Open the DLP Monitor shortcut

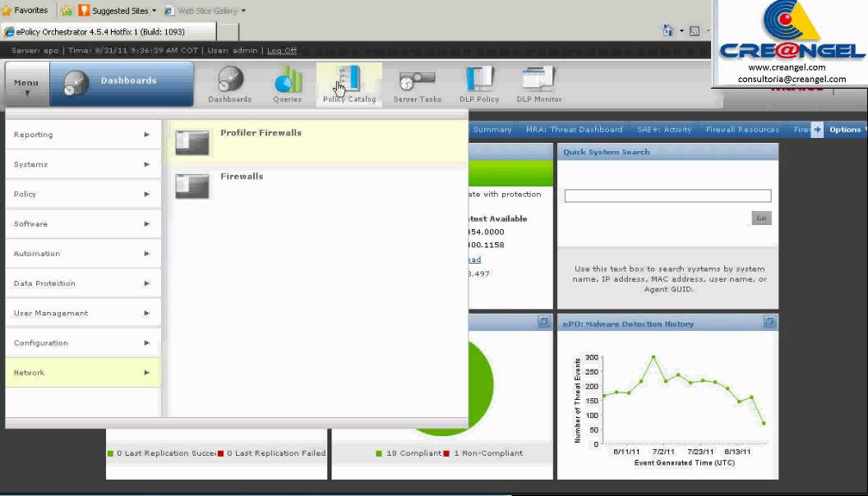(538, 85)
